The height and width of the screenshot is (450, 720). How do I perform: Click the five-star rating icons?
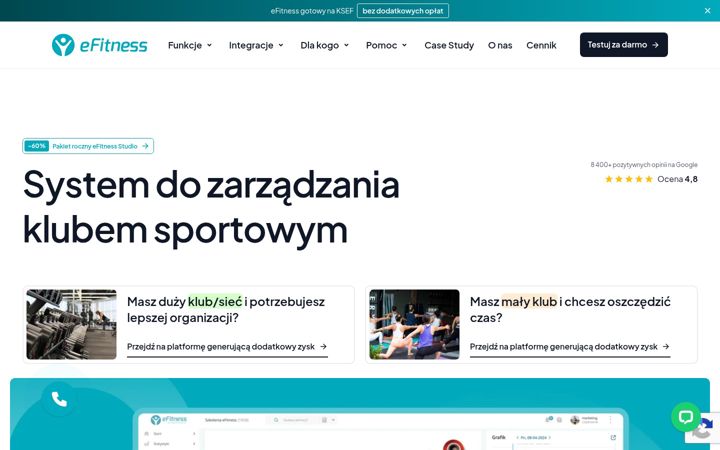pyautogui.click(x=629, y=179)
